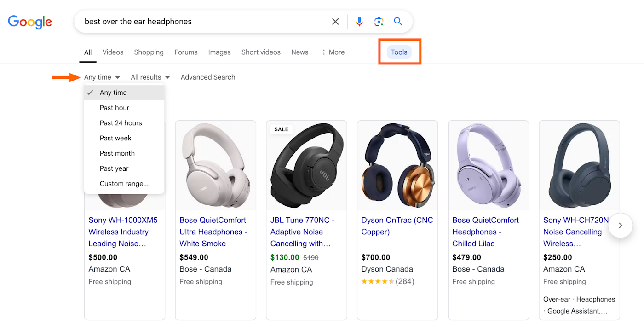Open the News tab
Viewport: 644px width, 331px height.
click(299, 52)
